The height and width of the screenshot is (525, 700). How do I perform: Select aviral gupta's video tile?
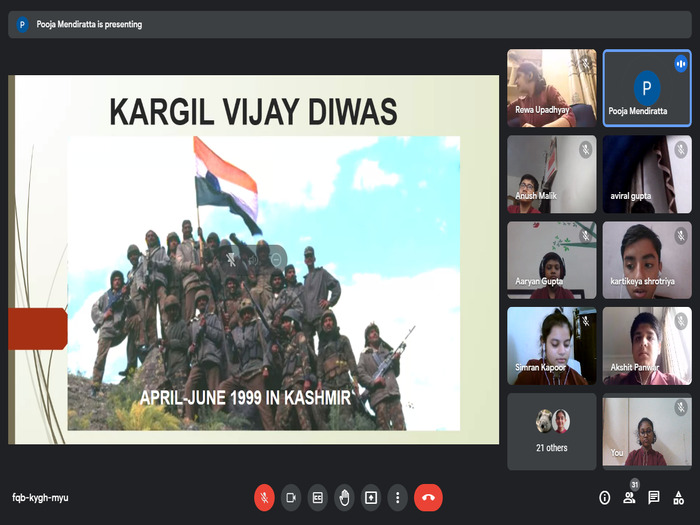pos(647,174)
